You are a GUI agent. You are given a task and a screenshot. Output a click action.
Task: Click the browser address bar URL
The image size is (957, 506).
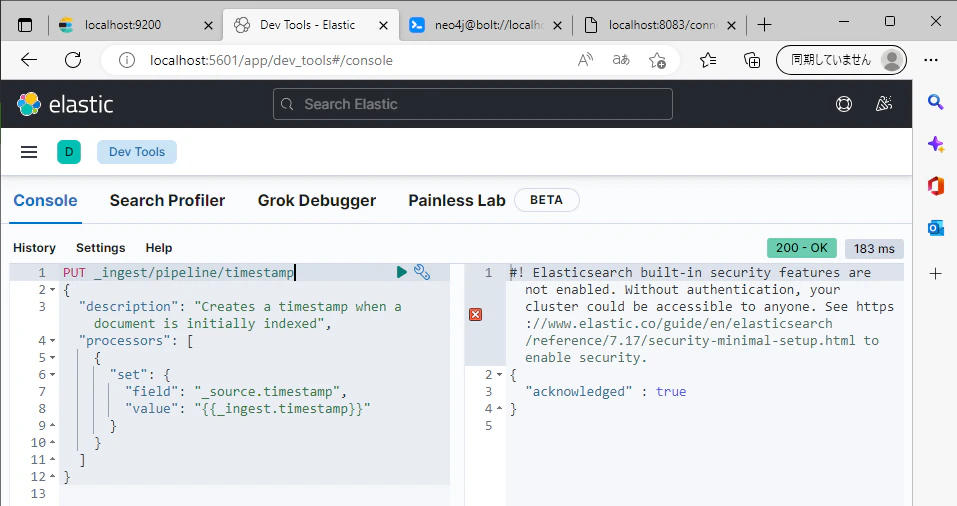[271, 60]
